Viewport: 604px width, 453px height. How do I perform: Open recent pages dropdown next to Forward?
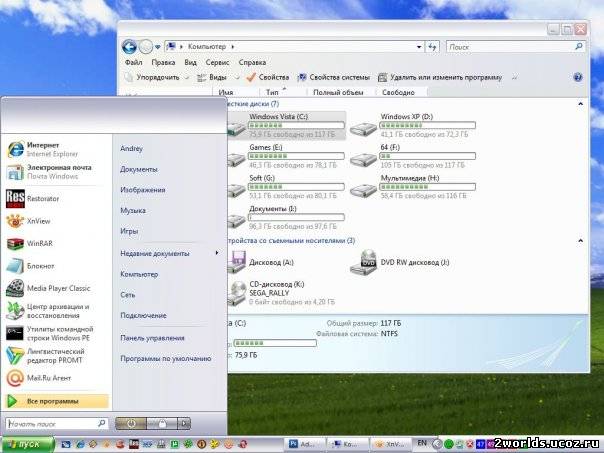click(158, 47)
